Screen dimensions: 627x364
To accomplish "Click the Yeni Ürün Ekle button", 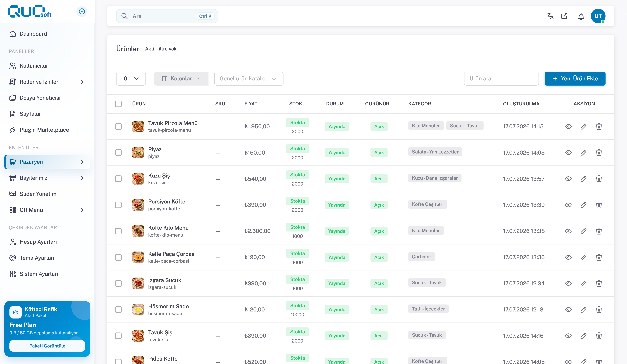I will (575, 79).
